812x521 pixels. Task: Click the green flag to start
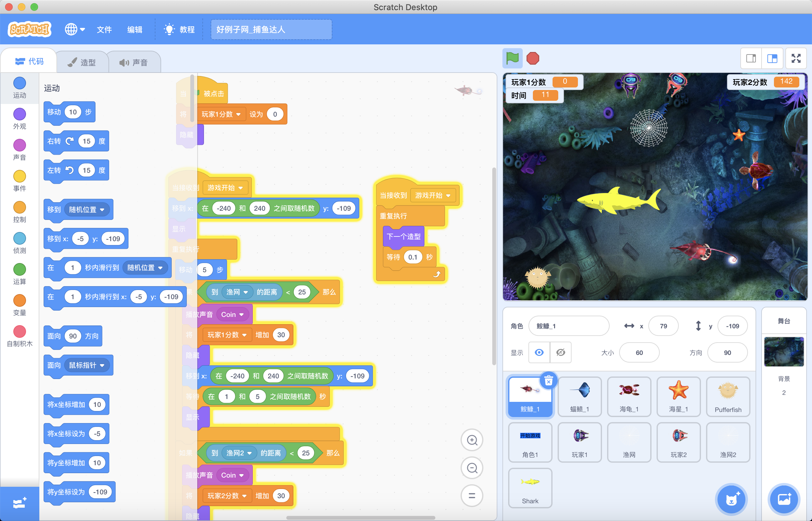[x=512, y=59]
